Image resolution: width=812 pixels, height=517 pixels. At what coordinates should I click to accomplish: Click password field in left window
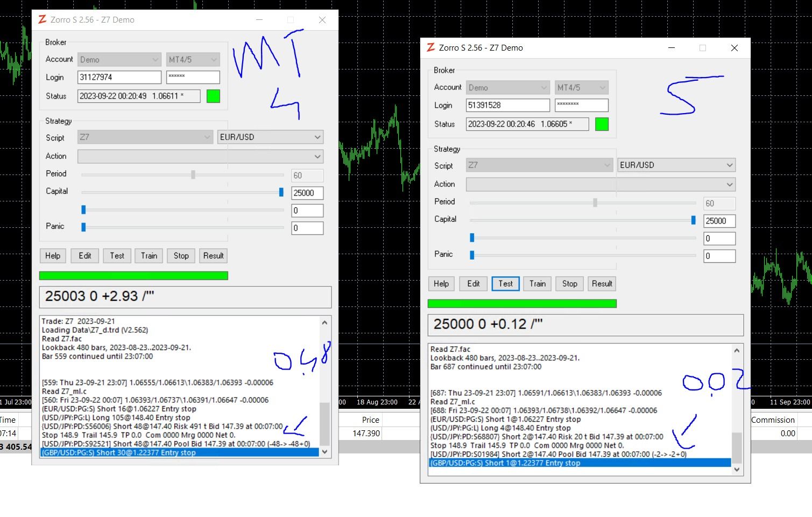[x=193, y=77]
